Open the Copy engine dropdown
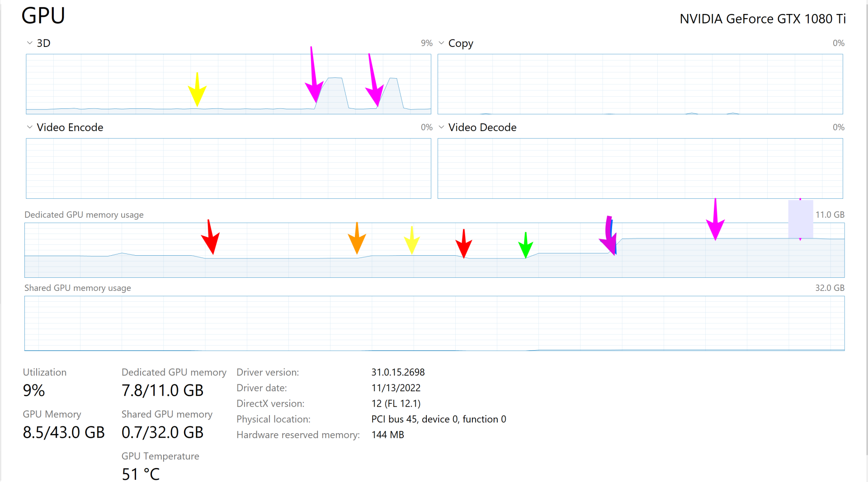 click(442, 43)
